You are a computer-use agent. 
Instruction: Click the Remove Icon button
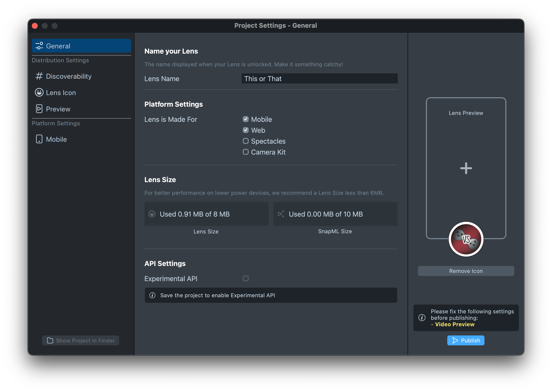click(466, 271)
